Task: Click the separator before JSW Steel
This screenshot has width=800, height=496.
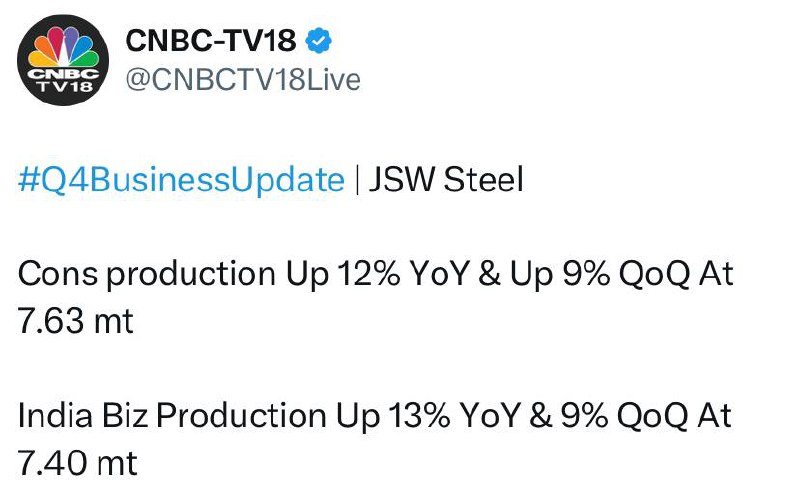Action: (357, 180)
